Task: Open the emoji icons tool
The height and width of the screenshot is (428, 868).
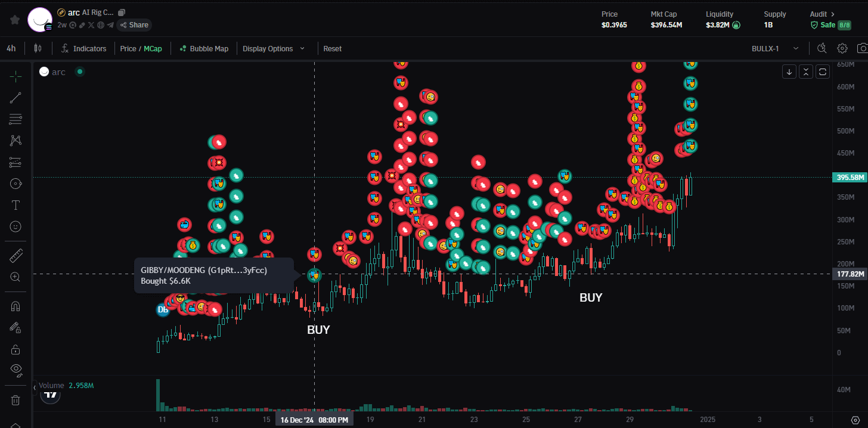Action: (16, 227)
